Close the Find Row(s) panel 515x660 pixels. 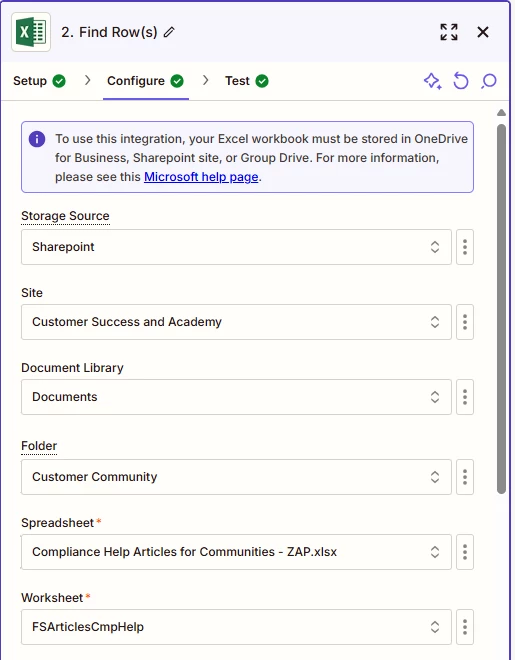[x=483, y=32]
